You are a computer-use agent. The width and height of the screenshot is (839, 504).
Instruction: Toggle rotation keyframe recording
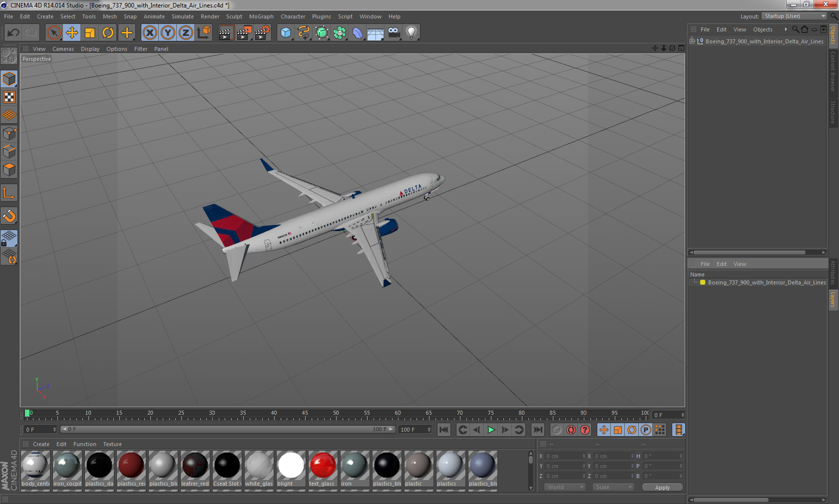pos(632,430)
